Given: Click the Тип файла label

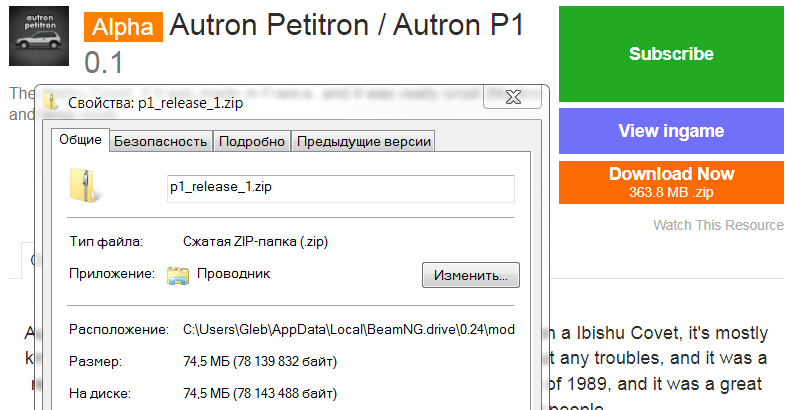Looking at the screenshot, I should point(106,242).
